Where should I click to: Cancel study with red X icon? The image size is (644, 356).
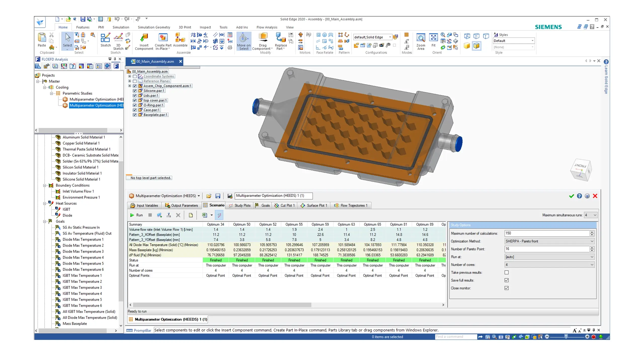pyautogui.click(x=595, y=196)
